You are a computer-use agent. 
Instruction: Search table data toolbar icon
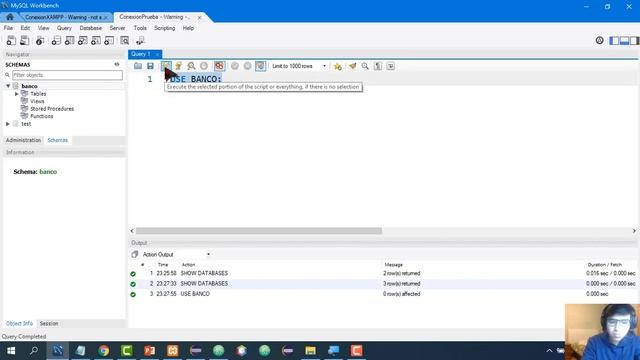pyautogui.click(x=124, y=40)
